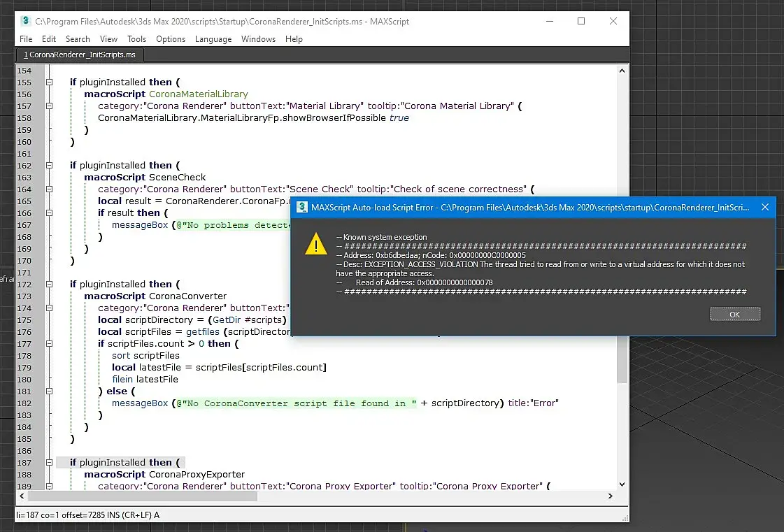Click the vertical scrollbar thumb
The width and height of the screenshot is (784, 532).
click(622, 359)
